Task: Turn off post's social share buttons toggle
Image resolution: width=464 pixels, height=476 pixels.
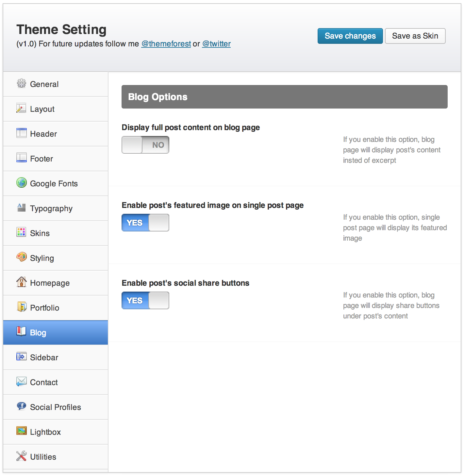Action: coord(145,300)
